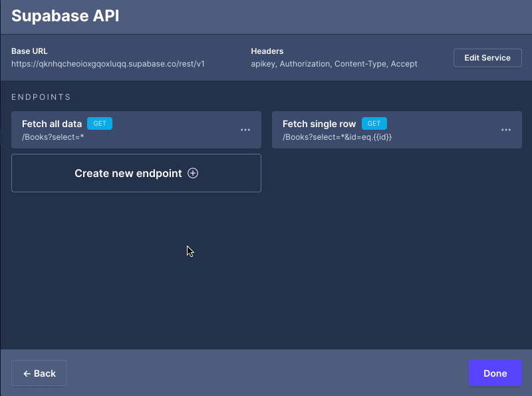The width and height of the screenshot is (532, 396).
Task: Select the GET badge on Fetch all data
Action: tap(100, 124)
